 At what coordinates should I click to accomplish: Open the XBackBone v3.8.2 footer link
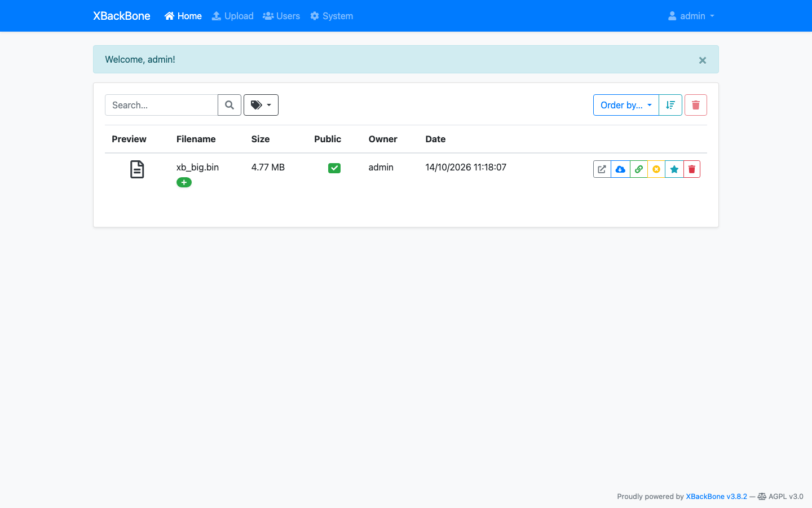pyautogui.click(x=716, y=497)
